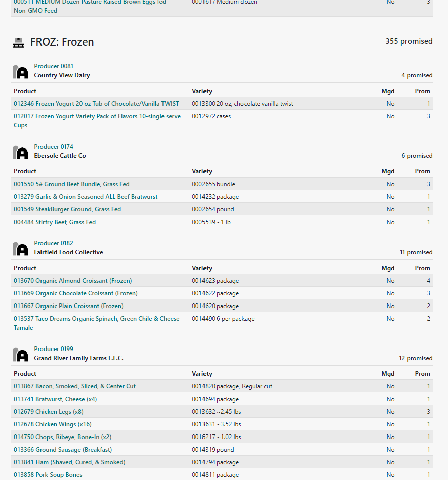Open MEDIUM Dozen Pasture Raised Brown Eggs link

click(90, 3)
